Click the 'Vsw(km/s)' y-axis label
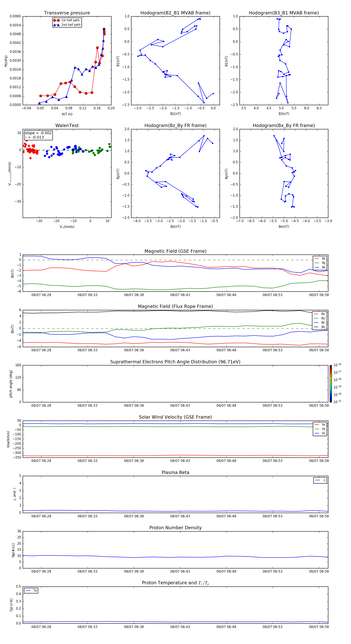This screenshot has height=644, width=351. [x=8, y=439]
